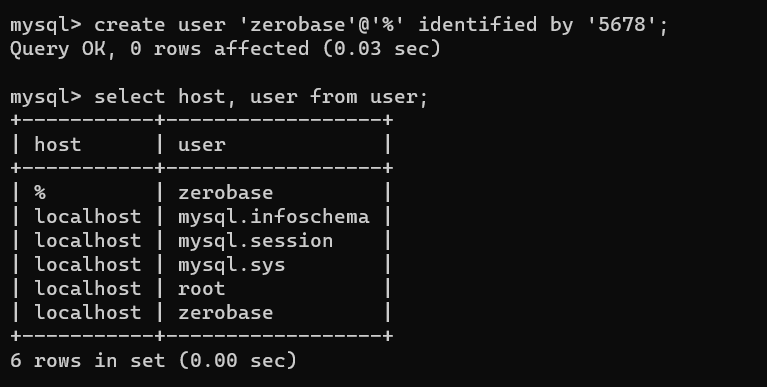The width and height of the screenshot is (767, 387).
Task: Click the 'root' user cell
Action: (202, 289)
